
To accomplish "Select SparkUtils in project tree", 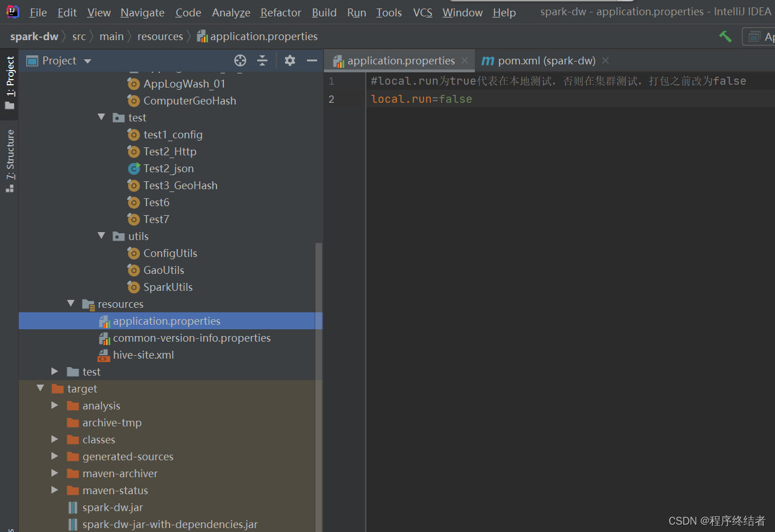I will (168, 287).
